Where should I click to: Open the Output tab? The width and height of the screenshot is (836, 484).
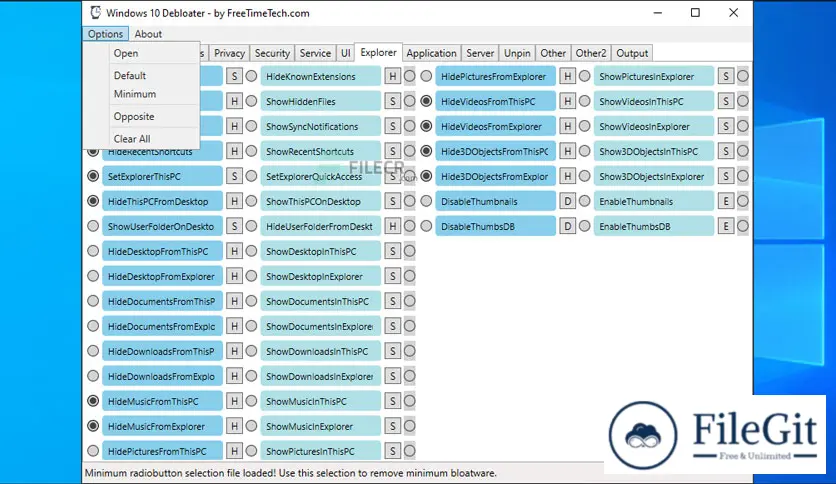[x=632, y=53]
